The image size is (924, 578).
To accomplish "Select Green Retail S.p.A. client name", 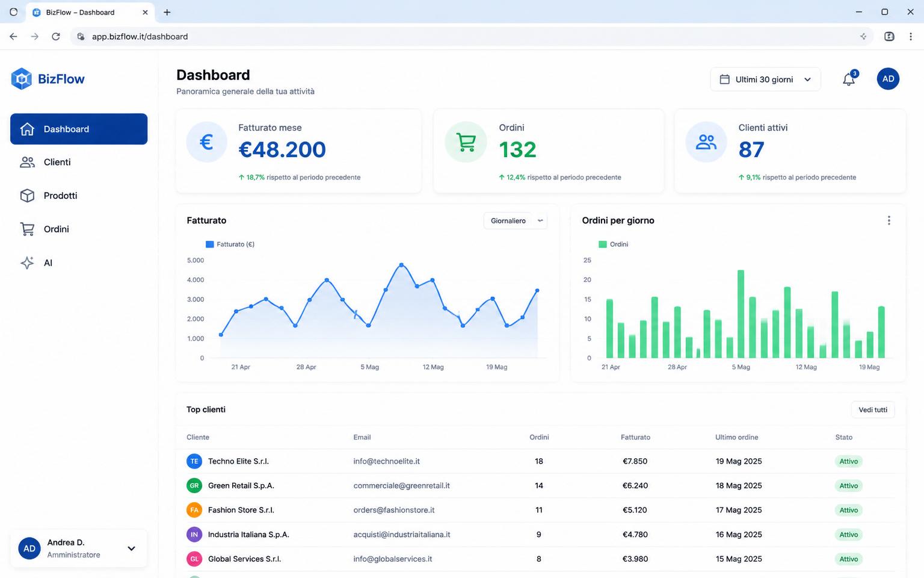I will (241, 486).
